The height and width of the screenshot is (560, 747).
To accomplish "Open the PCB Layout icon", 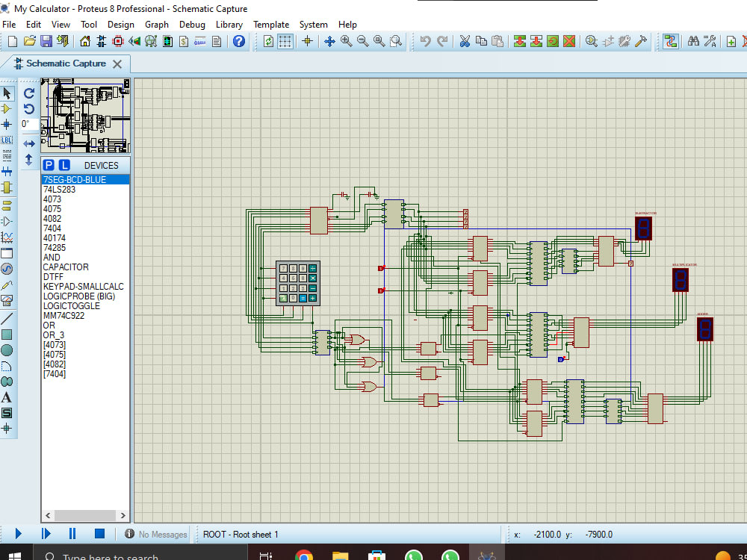I will [118, 41].
